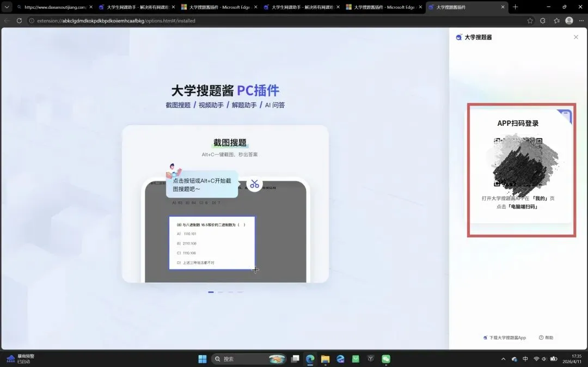Click 解题助手 in the subtitle row
588x367 pixels.
coord(244,105)
